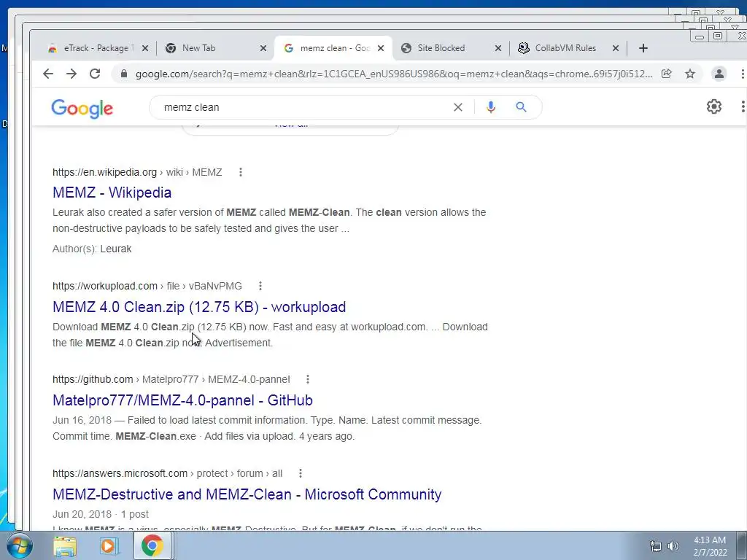
Task: Open a new tab with plus button
Action: pos(643,48)
